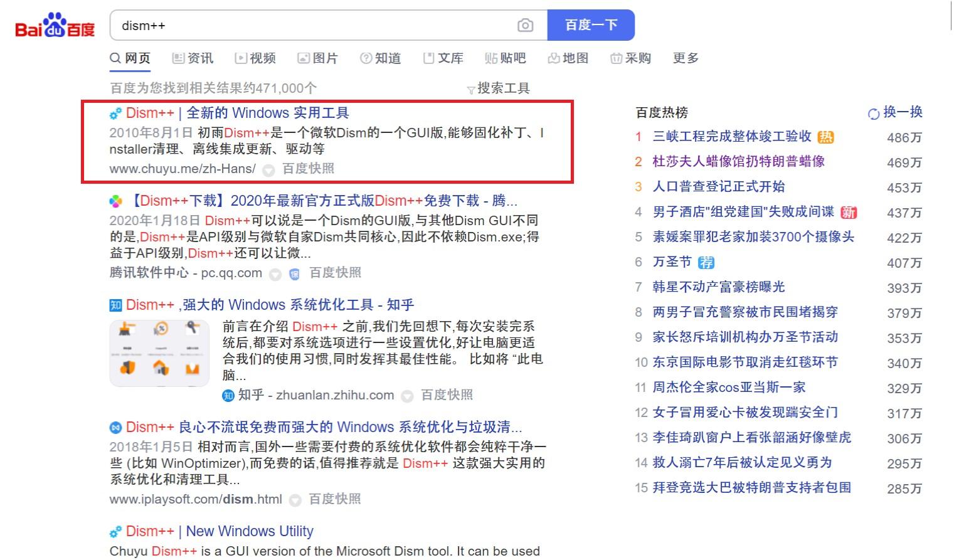
Task: Click the round Zhihu source icon
Action: tap(228, 396)
